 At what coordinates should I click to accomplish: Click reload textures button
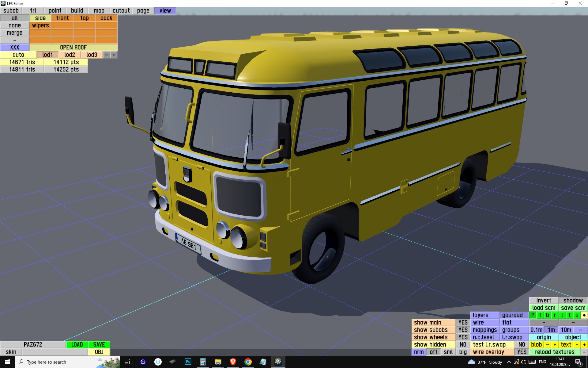coord(555,352)
